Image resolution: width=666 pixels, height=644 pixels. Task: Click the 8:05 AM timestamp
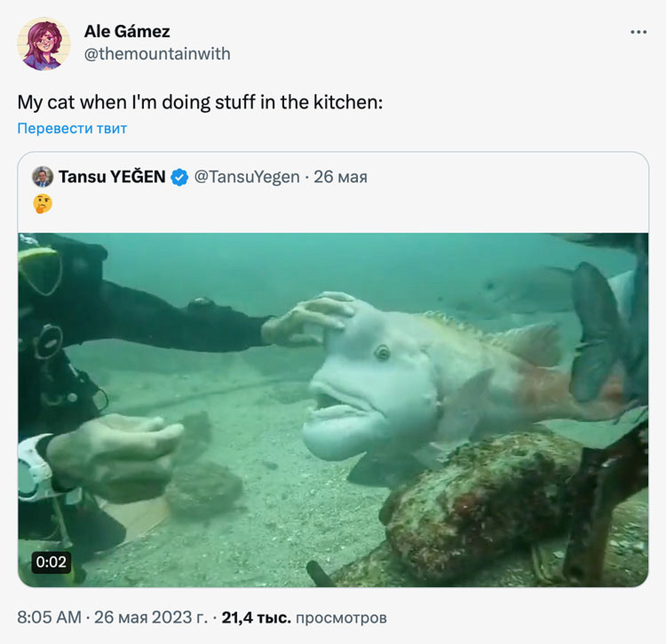click(49, 617)
